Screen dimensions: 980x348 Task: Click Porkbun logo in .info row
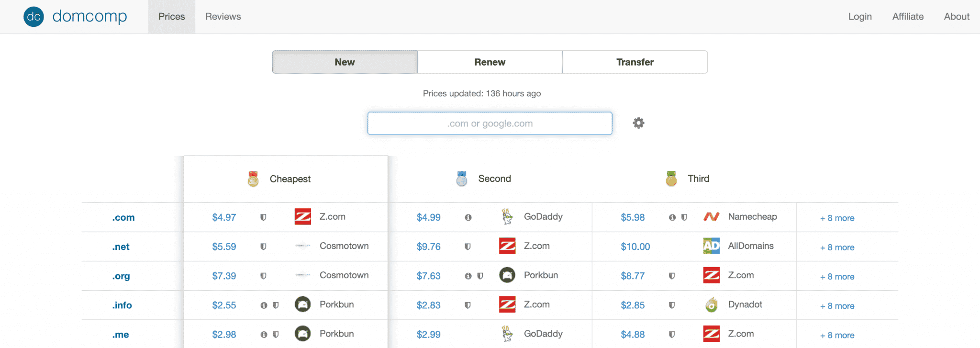303,304
